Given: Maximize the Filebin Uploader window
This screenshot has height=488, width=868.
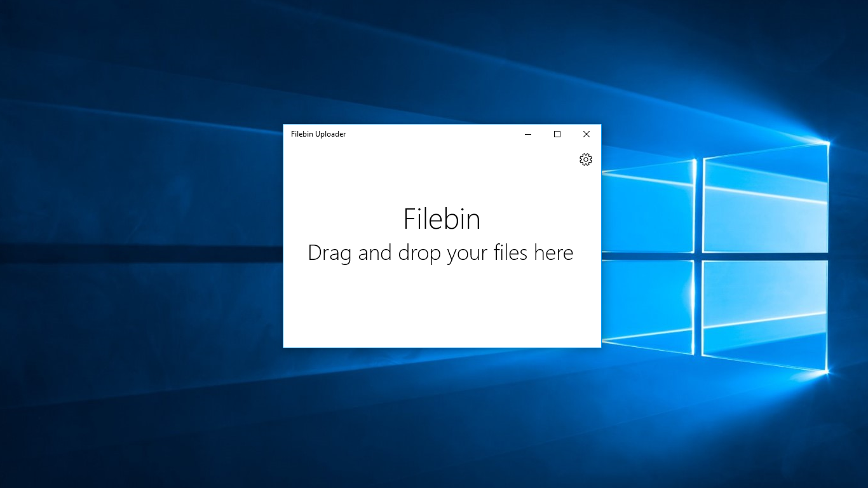Looking at the screenshot, I should 557,134.
